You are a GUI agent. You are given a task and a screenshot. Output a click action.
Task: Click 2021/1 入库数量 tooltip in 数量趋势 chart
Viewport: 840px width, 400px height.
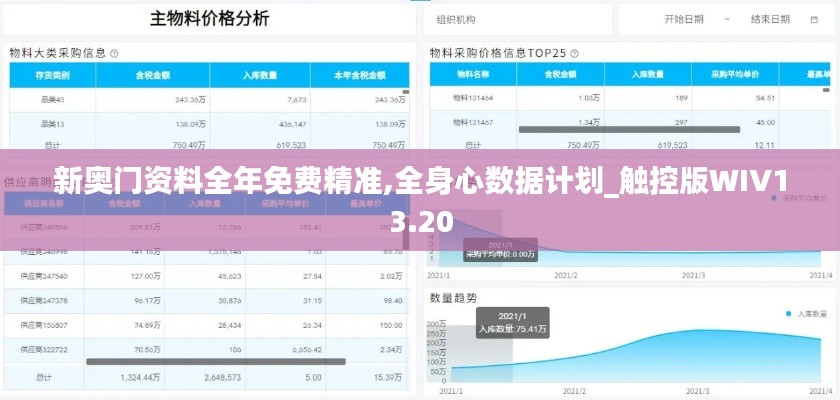[513, 323]
